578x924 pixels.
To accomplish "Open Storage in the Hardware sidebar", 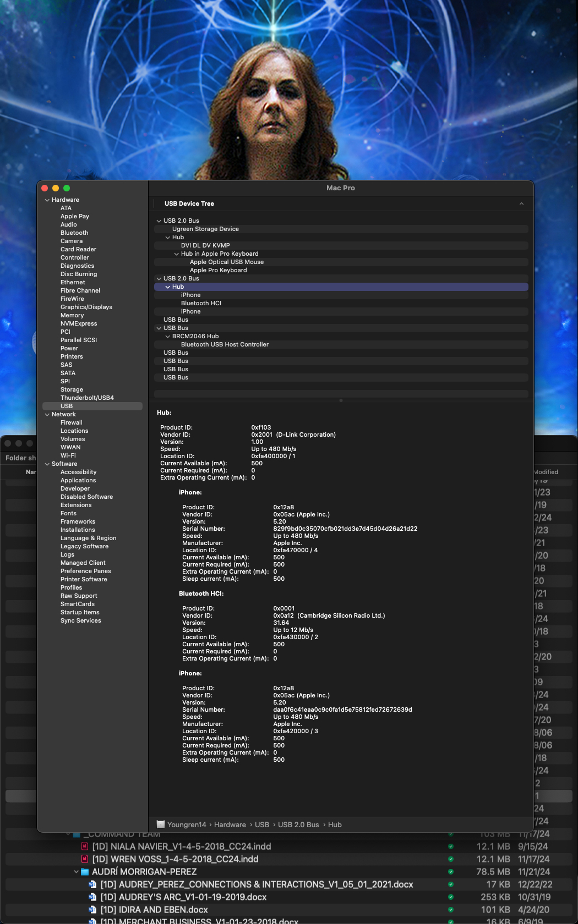I will tap(72, 389).
